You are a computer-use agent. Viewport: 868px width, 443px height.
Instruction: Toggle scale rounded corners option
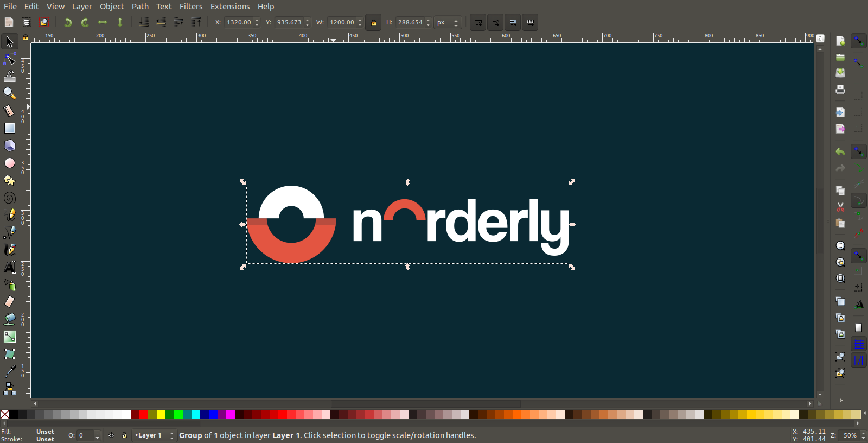coord(495,22)
